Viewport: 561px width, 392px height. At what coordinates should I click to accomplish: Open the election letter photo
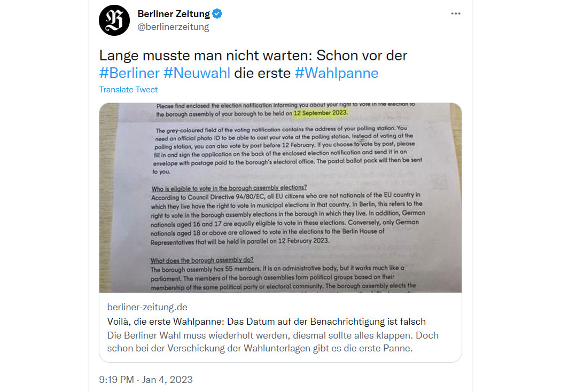[x=280, y=198]
